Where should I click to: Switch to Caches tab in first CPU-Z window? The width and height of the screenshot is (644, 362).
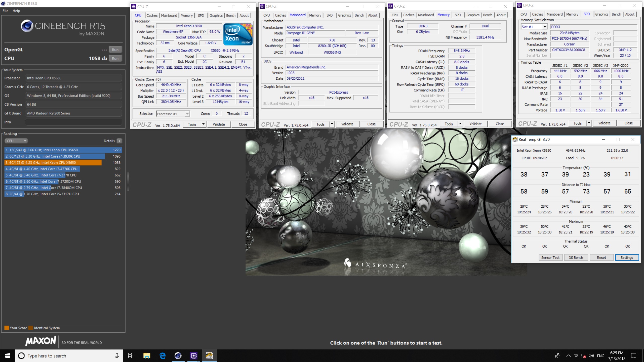pyautogui.click(x=152, y=15)
